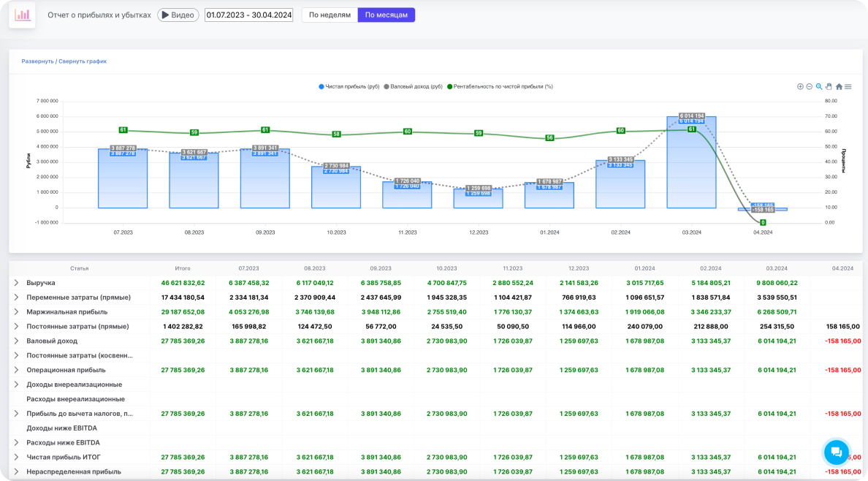
Task: Expand the Выручка row
Action: click(16, 283)
